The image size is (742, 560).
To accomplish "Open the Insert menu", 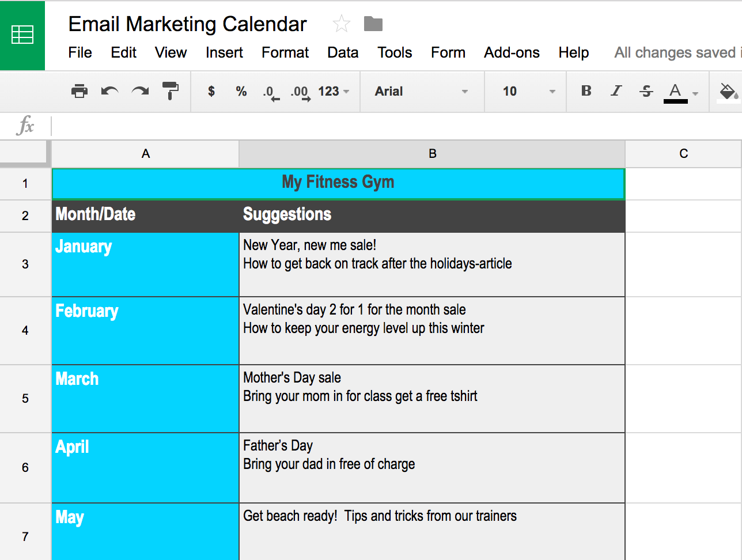I will (224, 52).
